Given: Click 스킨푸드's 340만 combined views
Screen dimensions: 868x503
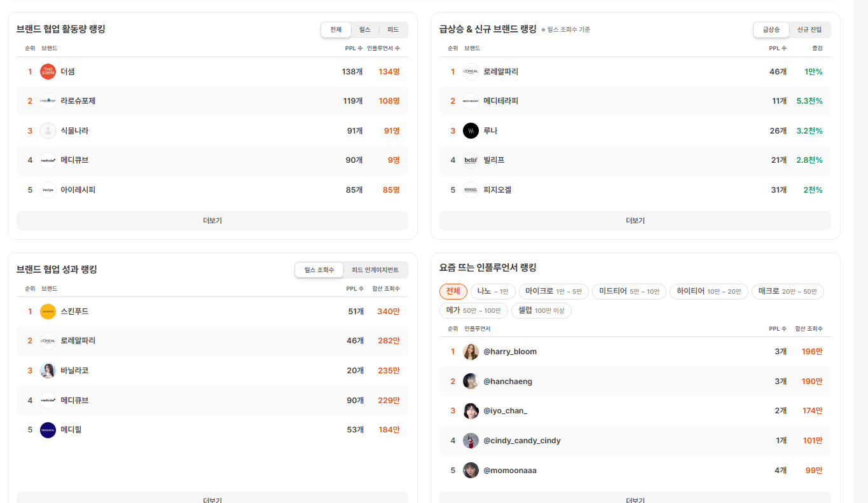Looking at the screenshot, I should 389,312.
